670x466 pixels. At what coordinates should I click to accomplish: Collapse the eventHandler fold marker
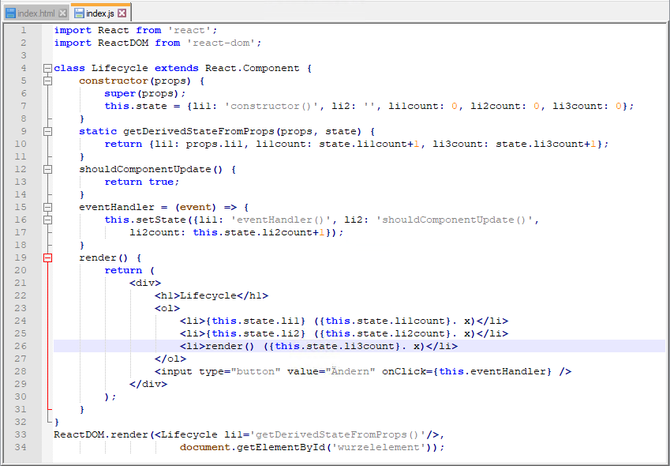coord(47,207)
